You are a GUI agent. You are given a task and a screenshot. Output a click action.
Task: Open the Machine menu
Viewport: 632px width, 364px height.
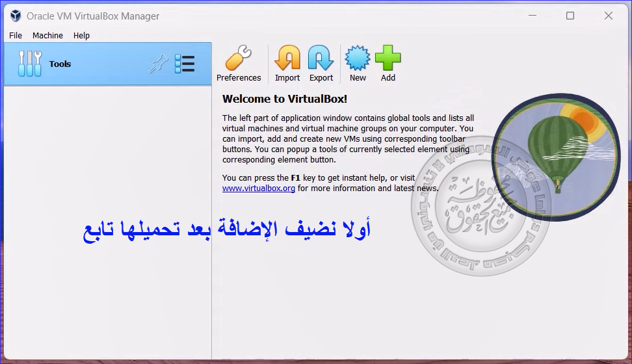click(47, 36)
